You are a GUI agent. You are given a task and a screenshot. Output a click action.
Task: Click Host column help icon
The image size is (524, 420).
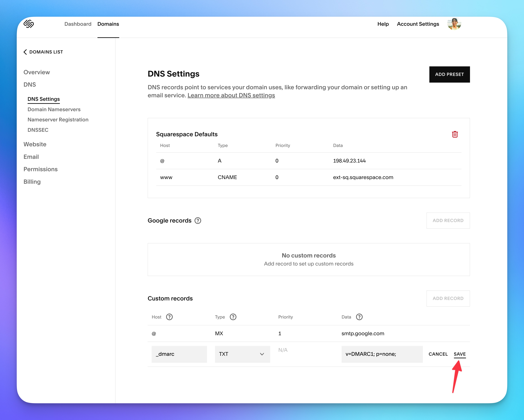click(x=169, y=317)
